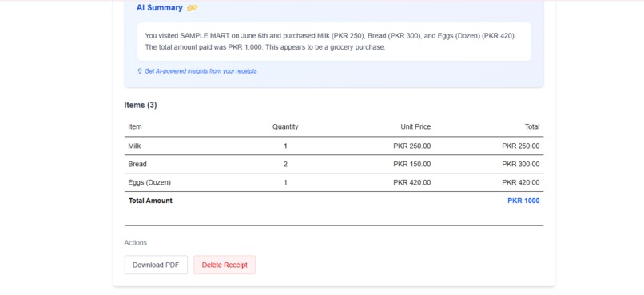The height and width of the screenshot is (295, 644).
Task: Click Eggs (Dozen) quantity value 1
Action: coord(285,182)
